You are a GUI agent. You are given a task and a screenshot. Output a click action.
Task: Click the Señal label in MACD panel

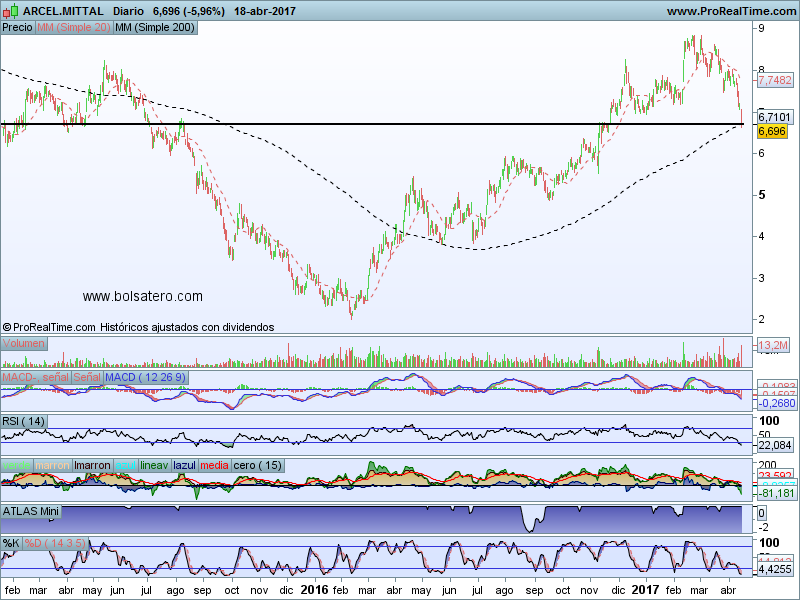pyautogui.click(x=86, y=377)
